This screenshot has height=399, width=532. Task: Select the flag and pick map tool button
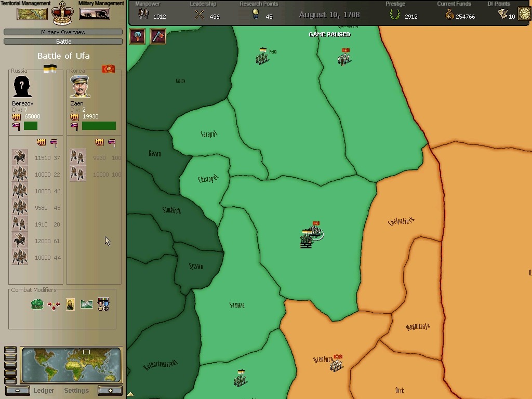click(158, 36)
